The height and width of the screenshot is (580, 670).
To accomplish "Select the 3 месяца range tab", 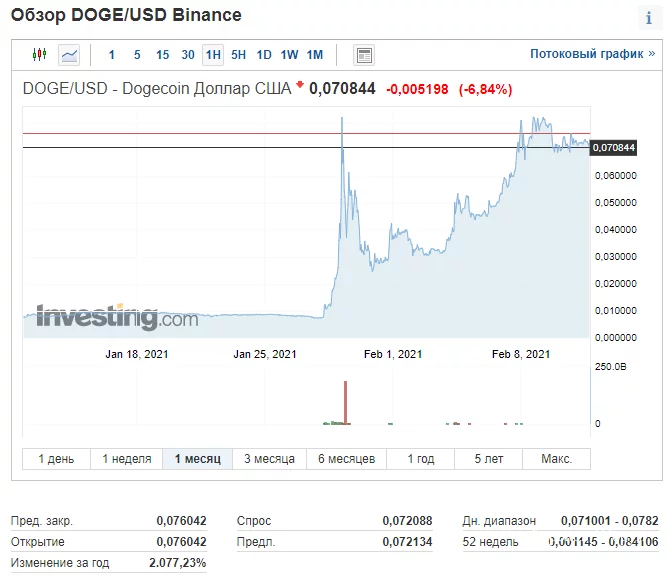I will tap(269, 459).
